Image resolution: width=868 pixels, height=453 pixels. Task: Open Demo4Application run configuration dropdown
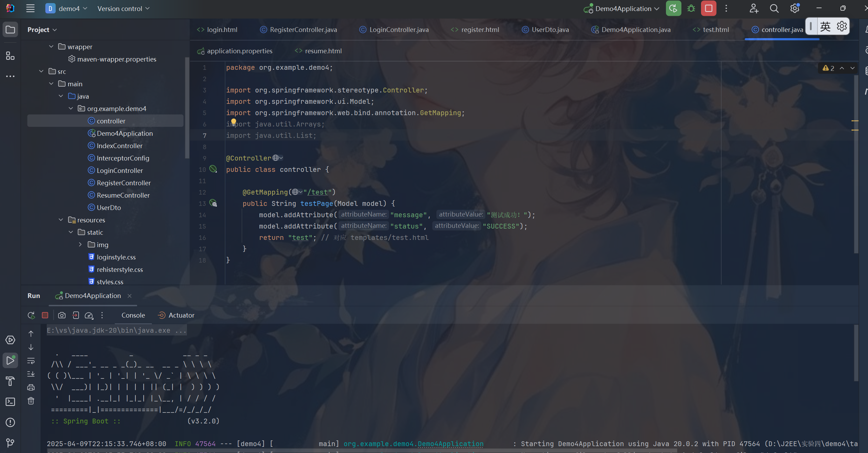pyautogui.click(x=622, y=9)
